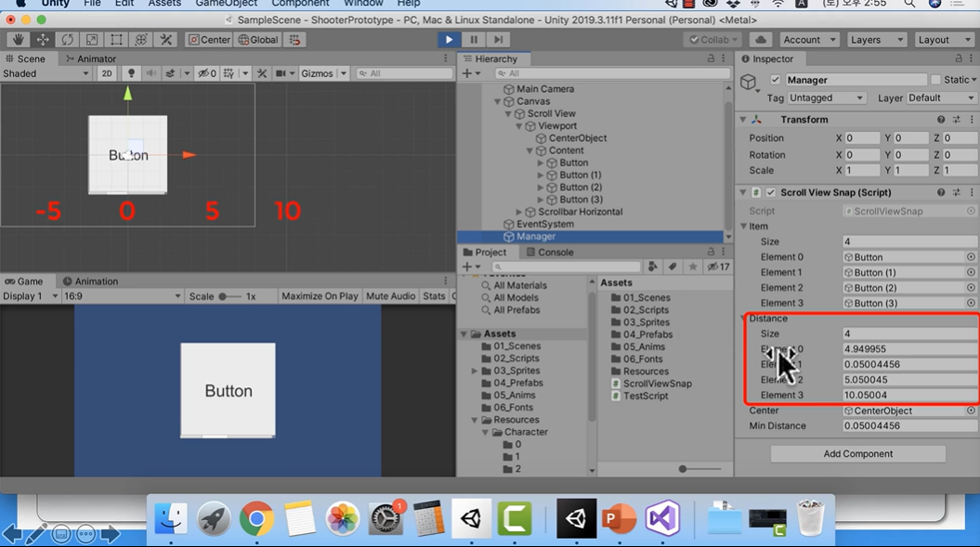Click the Project add plus button

click(467, 267)
